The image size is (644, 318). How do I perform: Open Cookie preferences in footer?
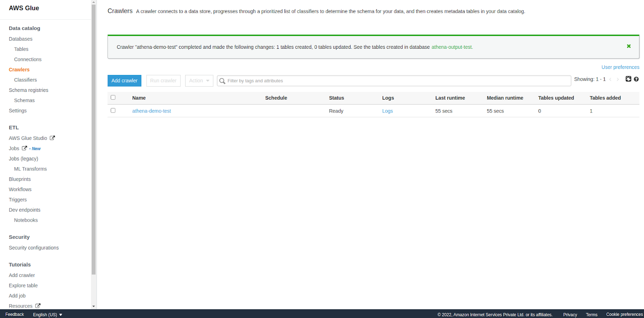[x=625, y=314]
